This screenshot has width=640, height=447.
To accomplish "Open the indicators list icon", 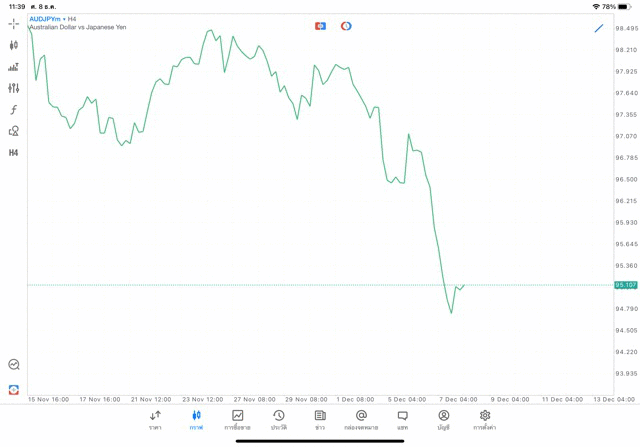I will click(13, 67).
